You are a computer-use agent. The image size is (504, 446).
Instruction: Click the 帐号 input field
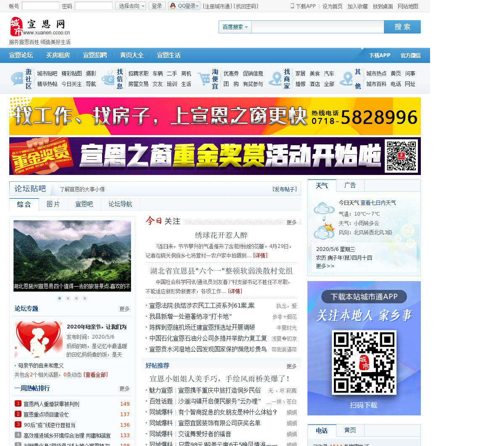point(41,6)
